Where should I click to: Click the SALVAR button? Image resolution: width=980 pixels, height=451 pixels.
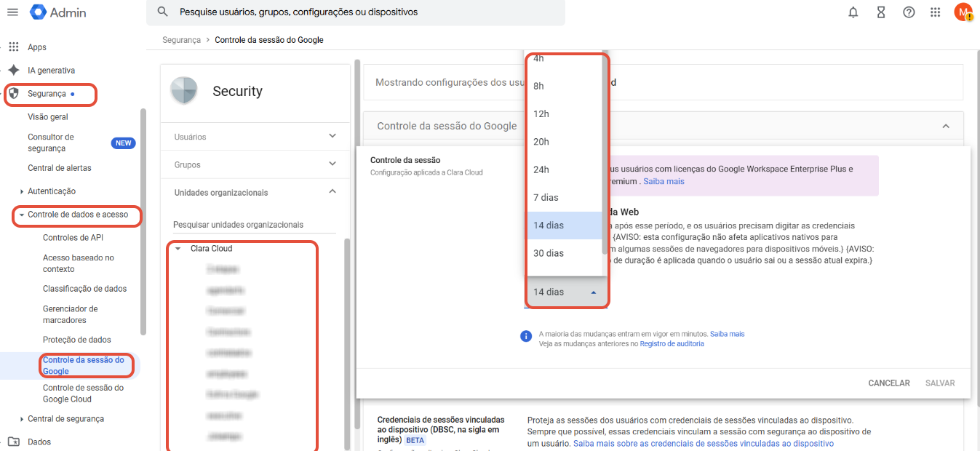click(940, 383)
